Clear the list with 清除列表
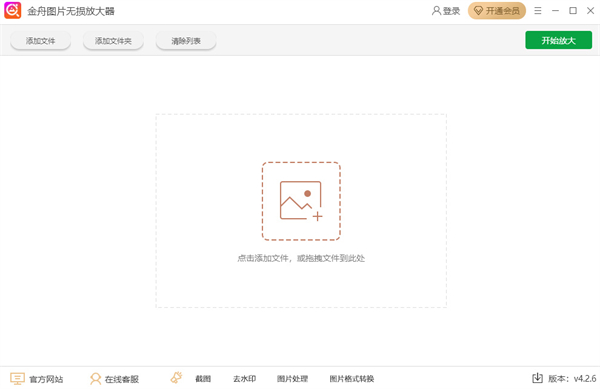The height and width of the screenshot is (389, 600). click(x=186, y=41)
